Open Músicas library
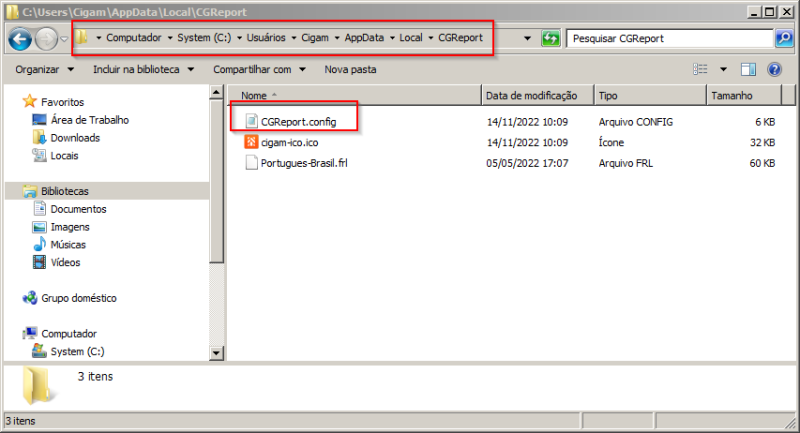This screenshot has height=433, width=800. (68, 245)
